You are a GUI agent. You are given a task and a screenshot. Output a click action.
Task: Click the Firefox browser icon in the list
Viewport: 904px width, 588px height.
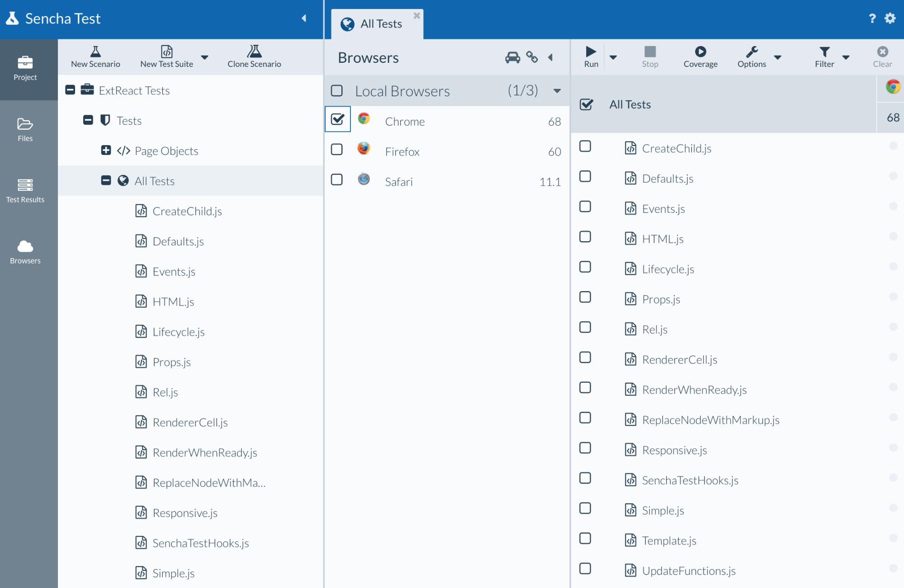(x=364, y=149)
